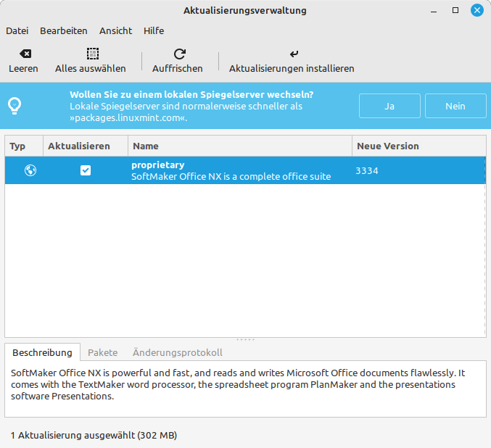Click the Auffrischen label

tap(178, 69)
